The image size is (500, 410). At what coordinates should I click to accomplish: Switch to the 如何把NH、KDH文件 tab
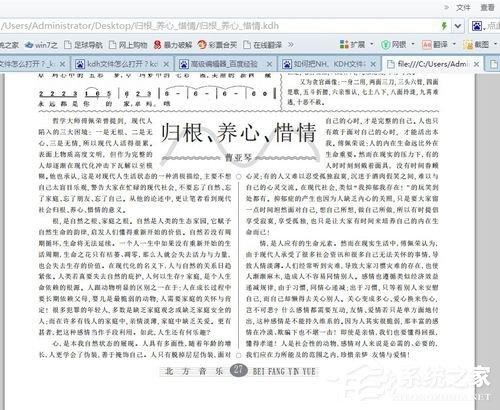[x=329, y=64]
